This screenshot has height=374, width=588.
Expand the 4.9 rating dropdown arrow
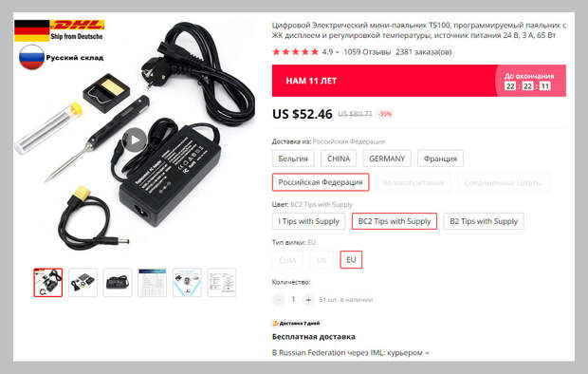point(337,52)
